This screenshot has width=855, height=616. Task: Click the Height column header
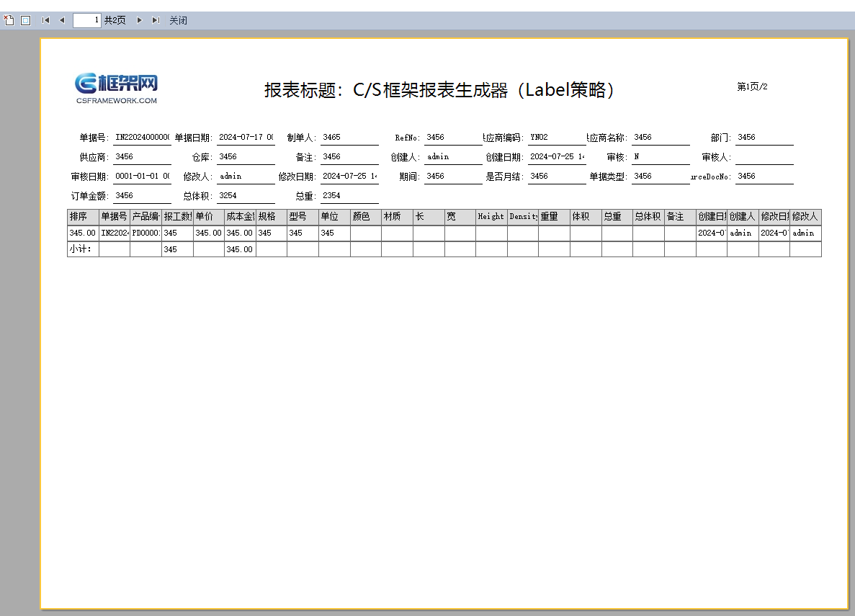pos(491,217)
